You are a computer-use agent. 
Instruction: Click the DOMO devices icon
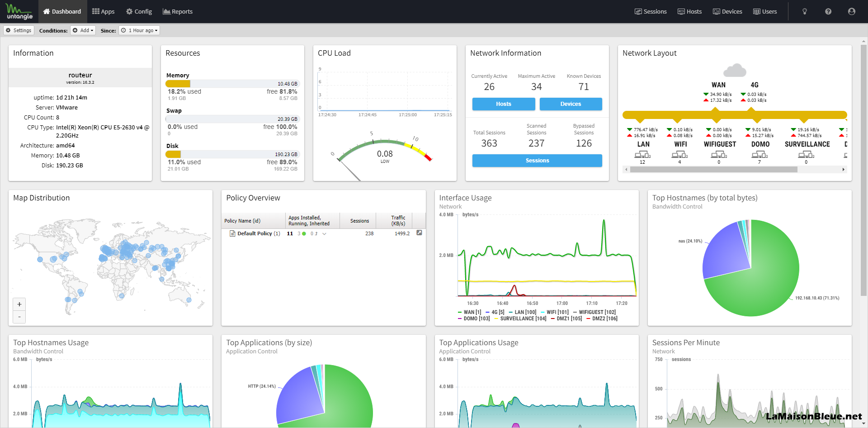[759, 155]
